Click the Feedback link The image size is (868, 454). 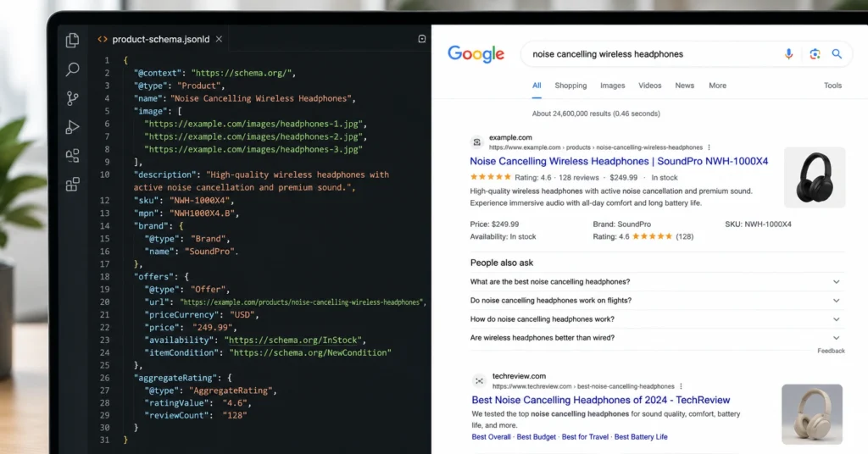tap(831, 352)
